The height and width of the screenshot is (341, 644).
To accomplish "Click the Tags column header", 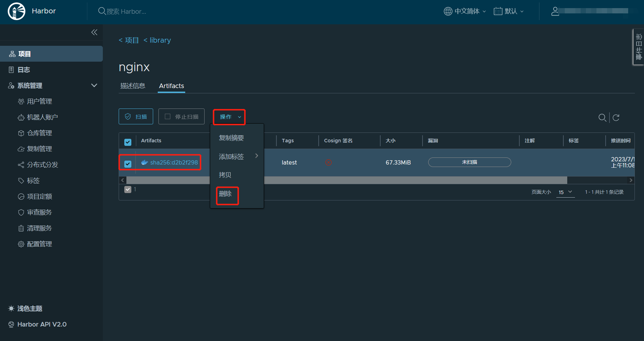I will [288, 141].
